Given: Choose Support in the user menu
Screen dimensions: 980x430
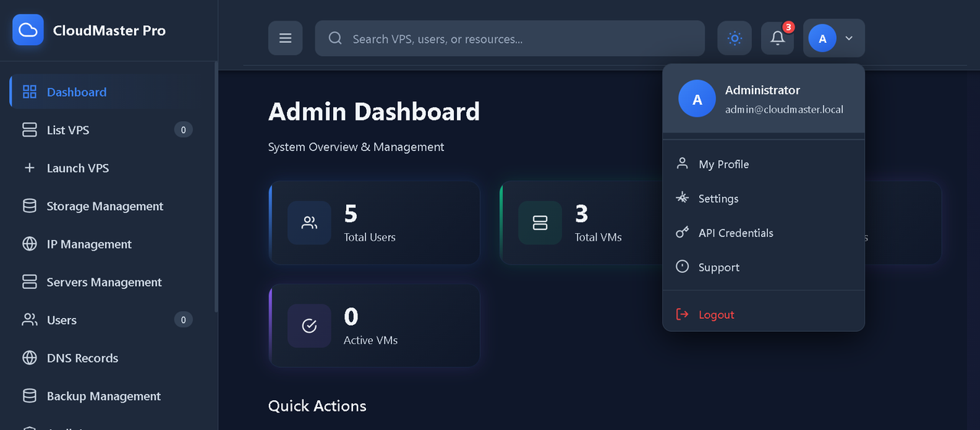Looking at the screenshot, I should [763, 268].
